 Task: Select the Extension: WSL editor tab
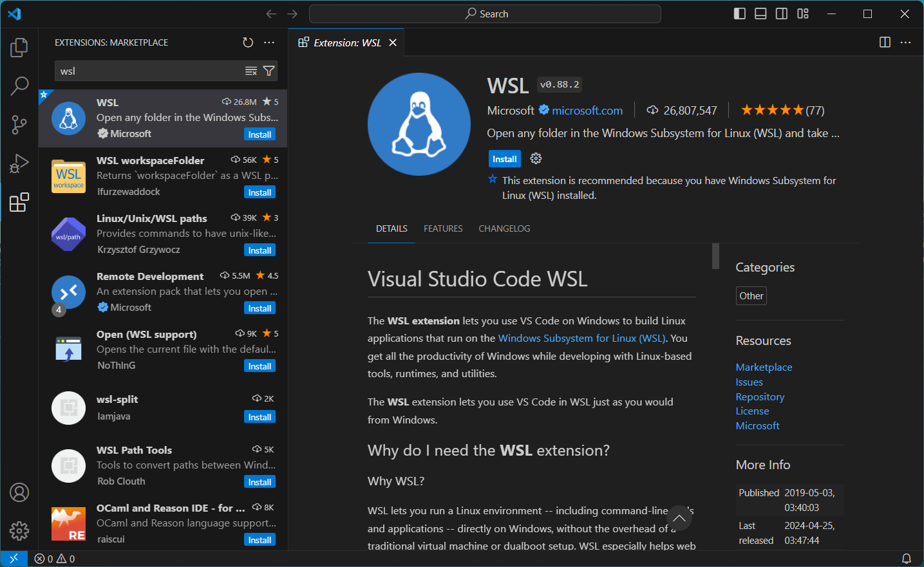point(346,42)
